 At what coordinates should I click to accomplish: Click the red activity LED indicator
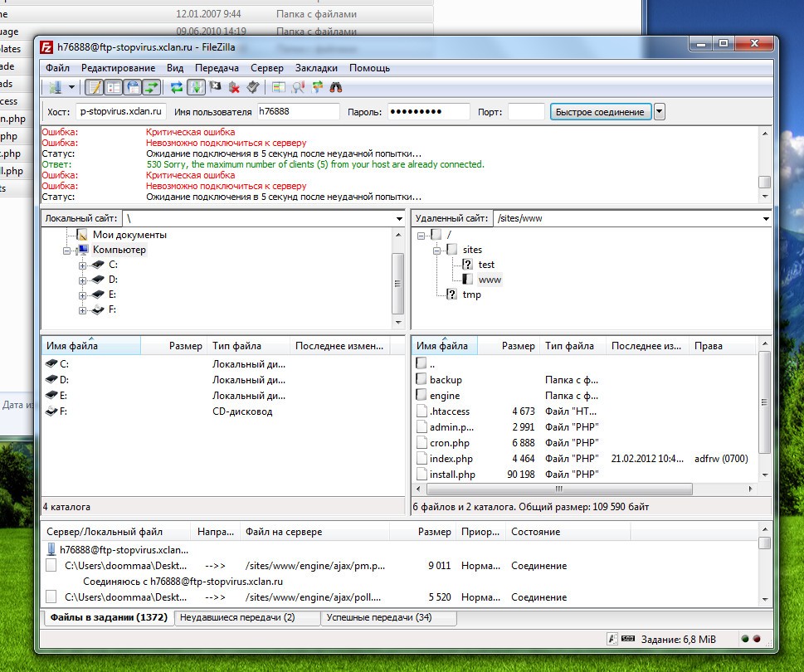(x=757, y=639)
